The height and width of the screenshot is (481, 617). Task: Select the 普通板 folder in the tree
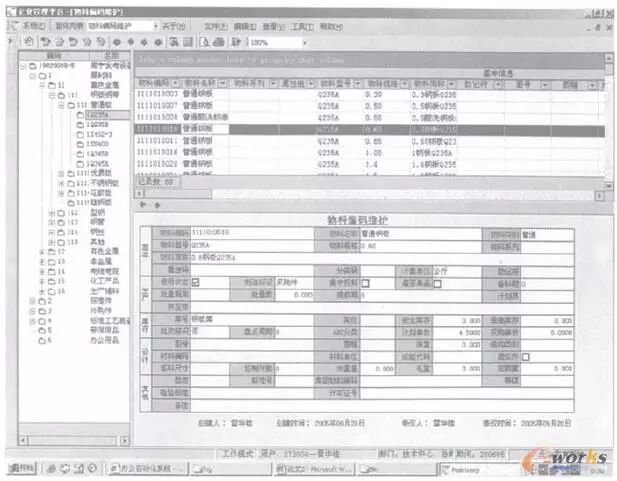click(89, 105)
